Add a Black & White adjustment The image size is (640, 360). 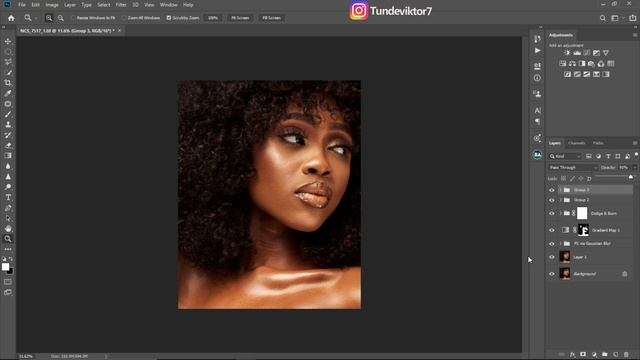(582, 64)
